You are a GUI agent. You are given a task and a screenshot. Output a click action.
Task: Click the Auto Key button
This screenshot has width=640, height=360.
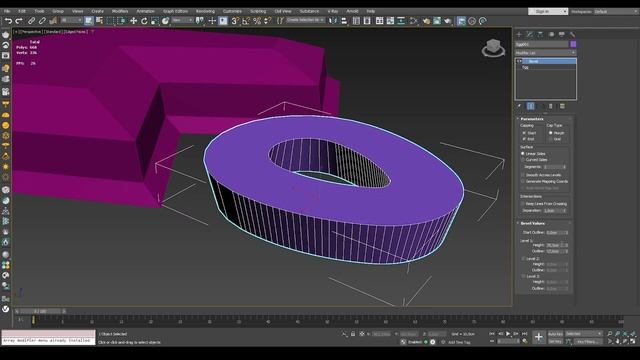(x=555, y=334)
